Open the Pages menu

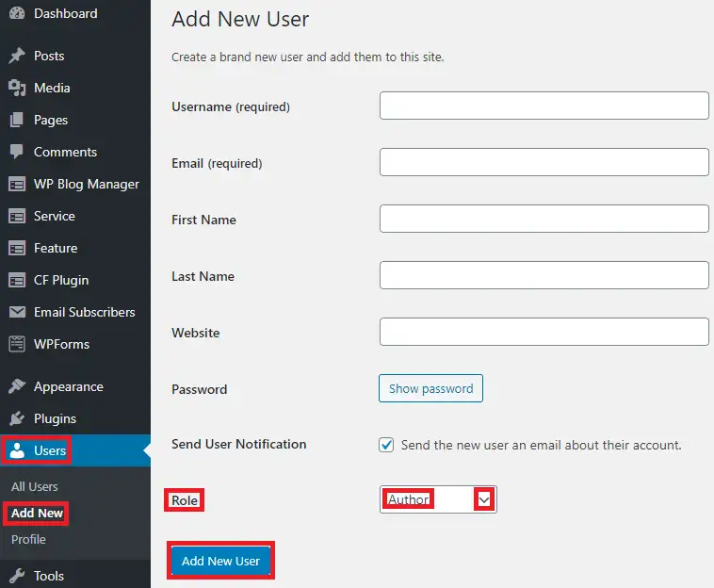[51, 120]
